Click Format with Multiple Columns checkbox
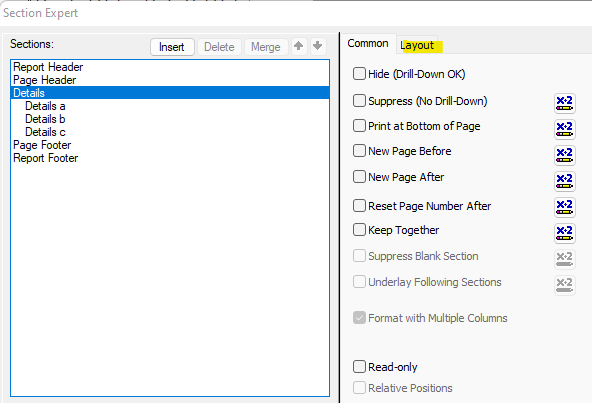Screen dimensions: 592x403 tap(359, 318)
